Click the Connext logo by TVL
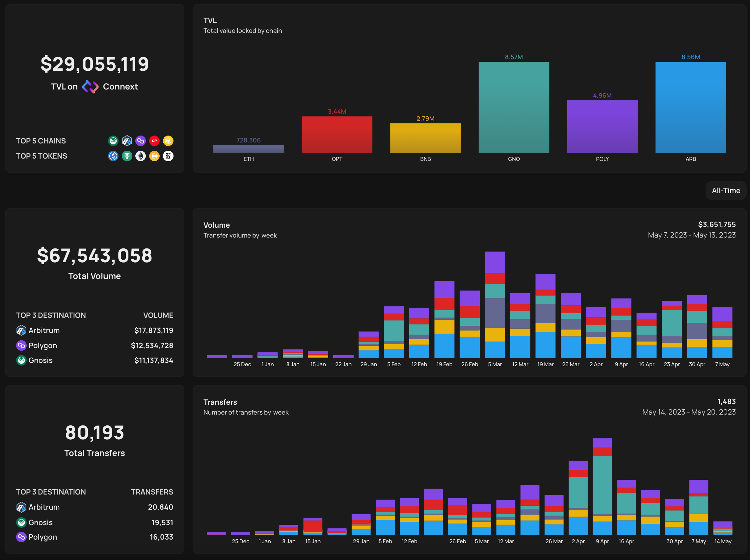The height and width of the screenshot is (560, 750). [x=90, y=87]
